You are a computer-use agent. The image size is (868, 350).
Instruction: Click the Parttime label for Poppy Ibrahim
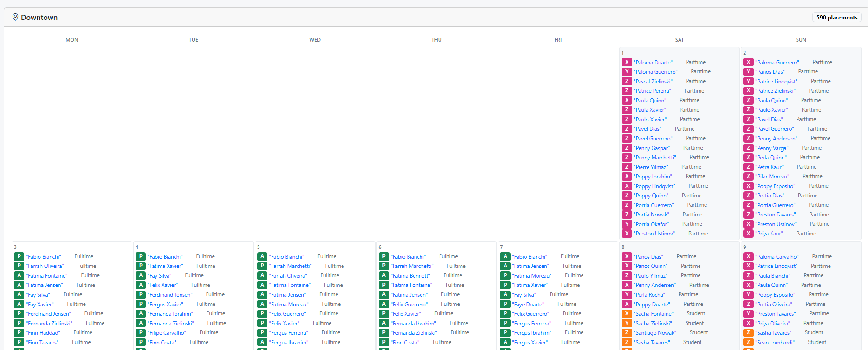[695, 176]
